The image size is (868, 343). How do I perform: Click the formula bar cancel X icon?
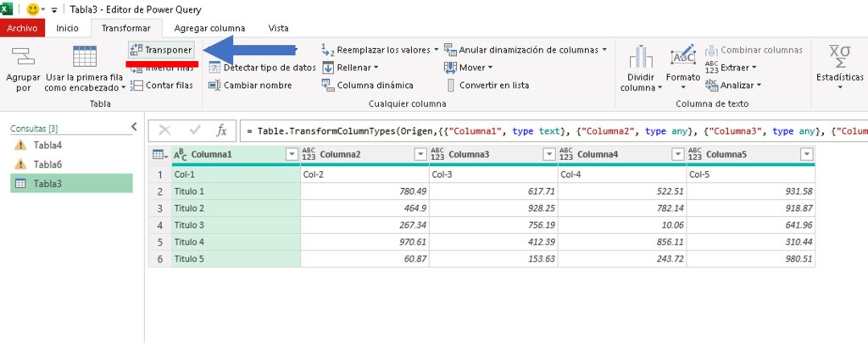(x=165, y=130)
